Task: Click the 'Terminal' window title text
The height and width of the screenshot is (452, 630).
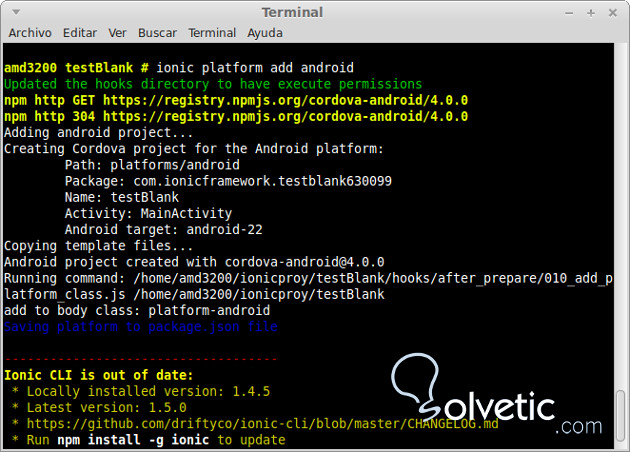Action: click(x=292, y=12)
